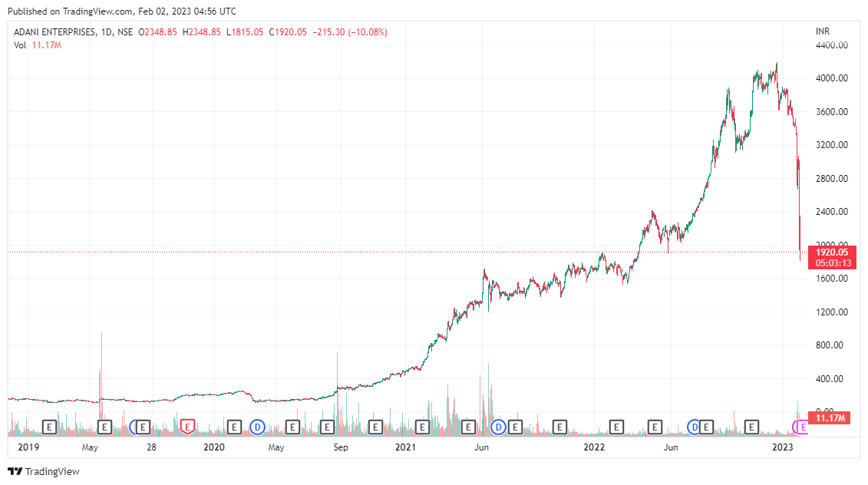Click the 2400.00 price axis label
868x485 pixels.
point(831,212)
